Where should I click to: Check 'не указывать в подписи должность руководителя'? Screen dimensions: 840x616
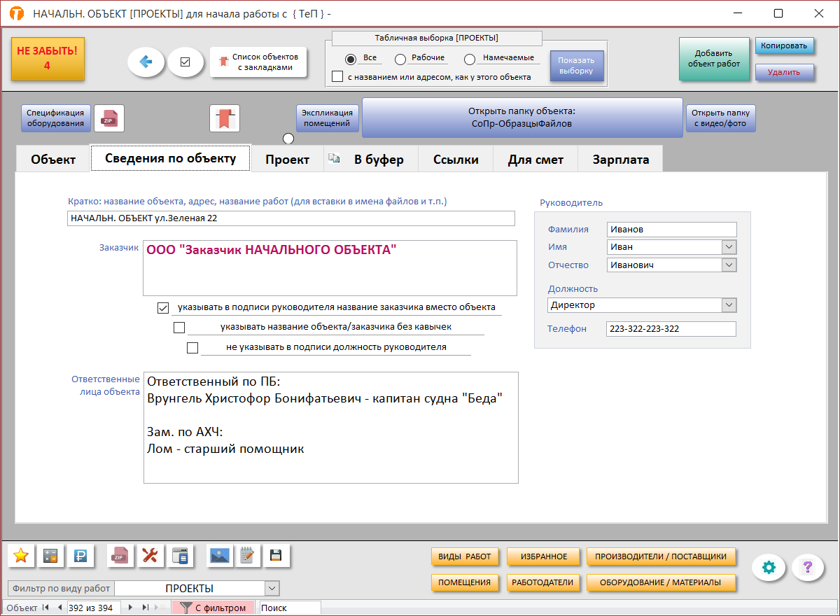tap(192, 347)
